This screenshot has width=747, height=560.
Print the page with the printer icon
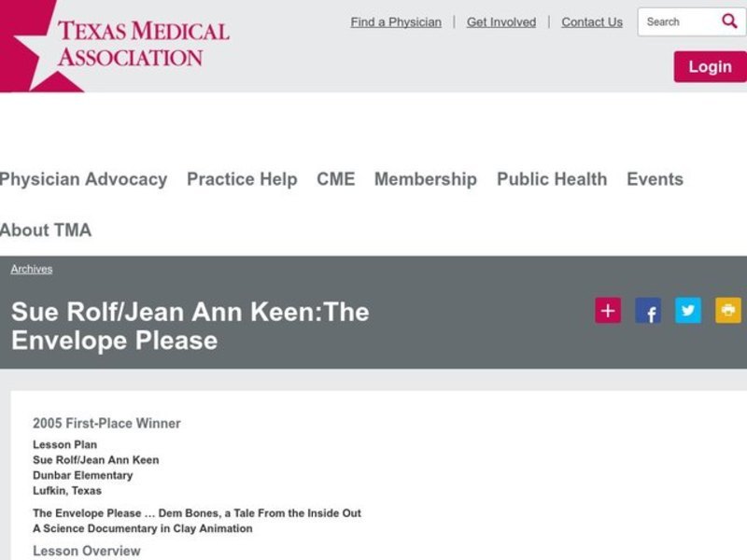coord(728,311)
